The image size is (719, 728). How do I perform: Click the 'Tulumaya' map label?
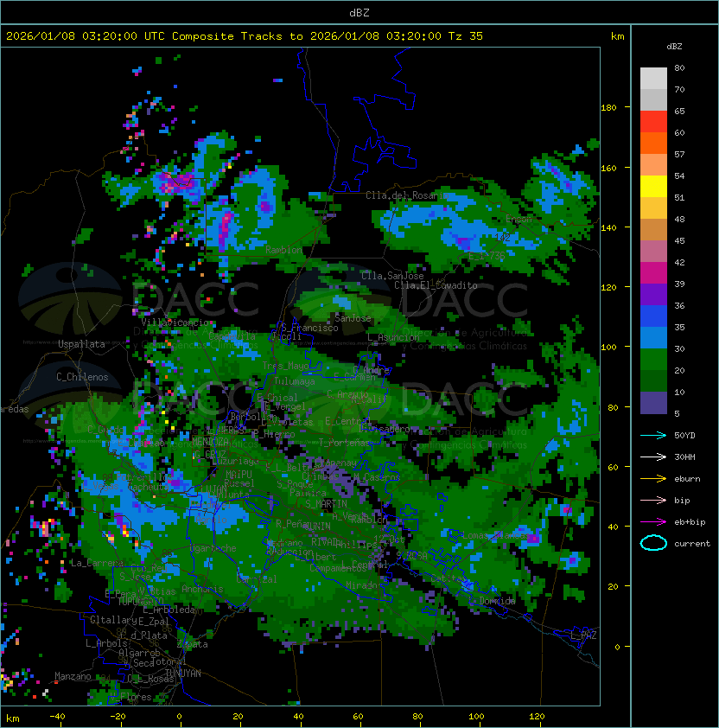295,381
